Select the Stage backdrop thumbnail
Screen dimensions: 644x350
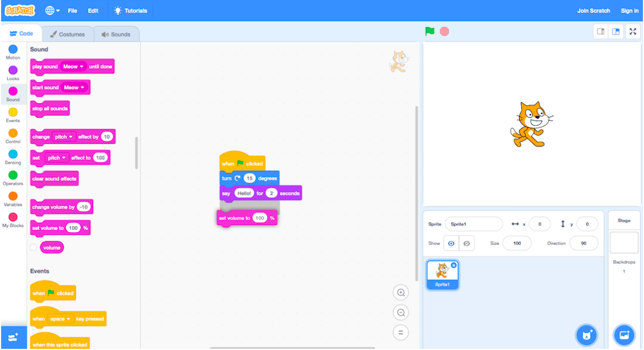click(x=624, y=242)
